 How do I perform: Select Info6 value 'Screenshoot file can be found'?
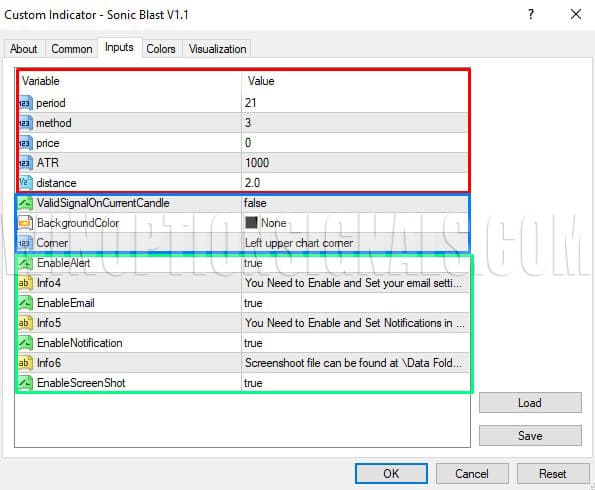(353, 363)
